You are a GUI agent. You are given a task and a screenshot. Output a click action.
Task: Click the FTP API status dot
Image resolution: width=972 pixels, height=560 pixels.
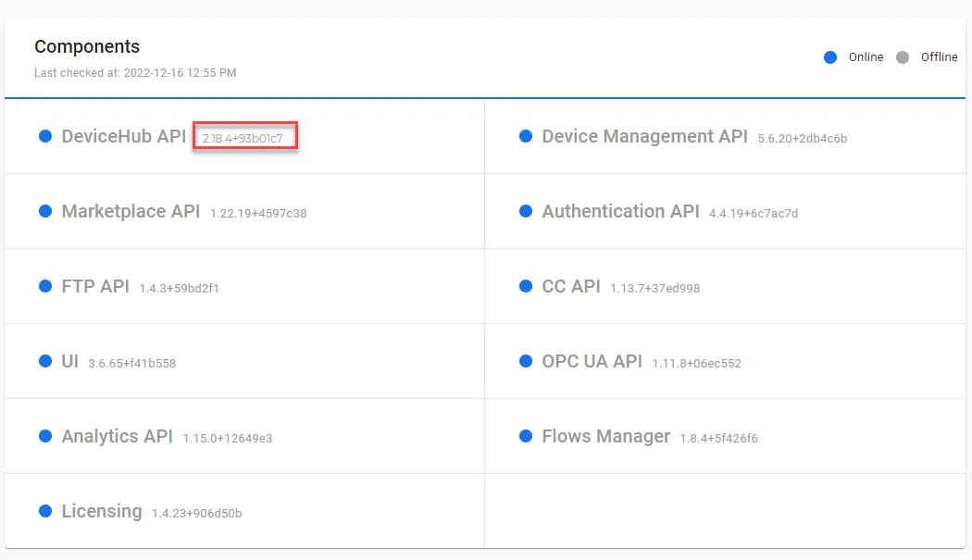[45, 286]
